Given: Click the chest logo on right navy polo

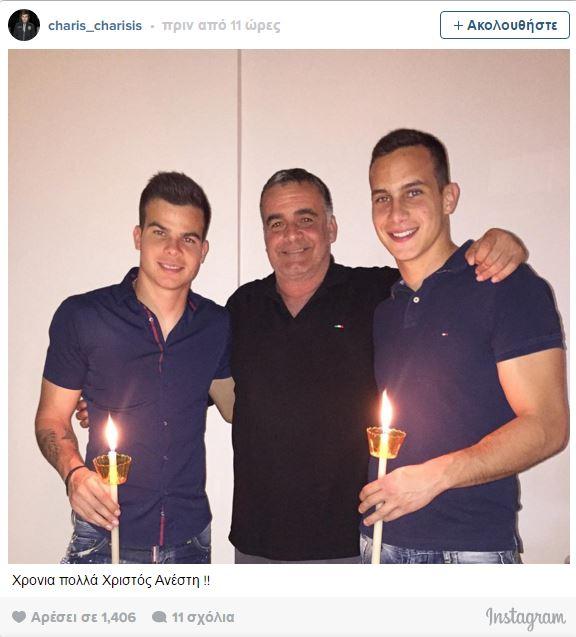Looking at the screenshot, I should pyautogui.click(x=446, y=334).
